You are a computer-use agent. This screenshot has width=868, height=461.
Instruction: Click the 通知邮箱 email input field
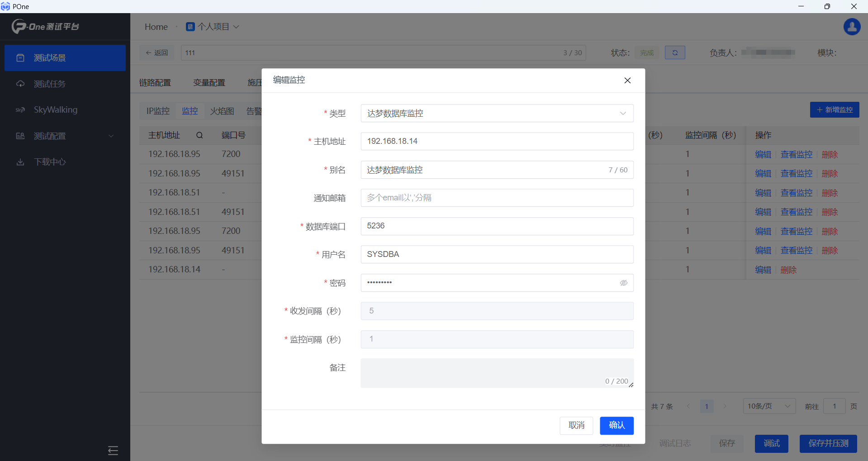point(497,198)
